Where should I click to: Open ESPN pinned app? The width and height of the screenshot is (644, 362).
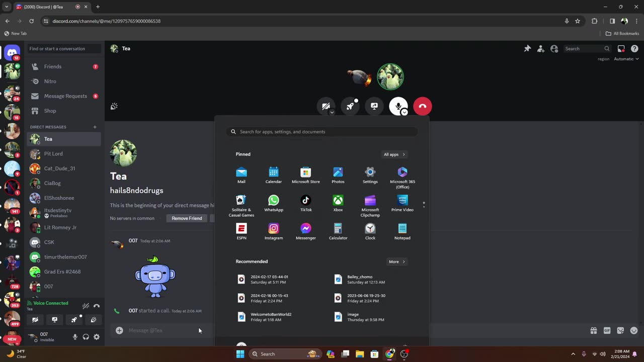(x=242, y=232)
